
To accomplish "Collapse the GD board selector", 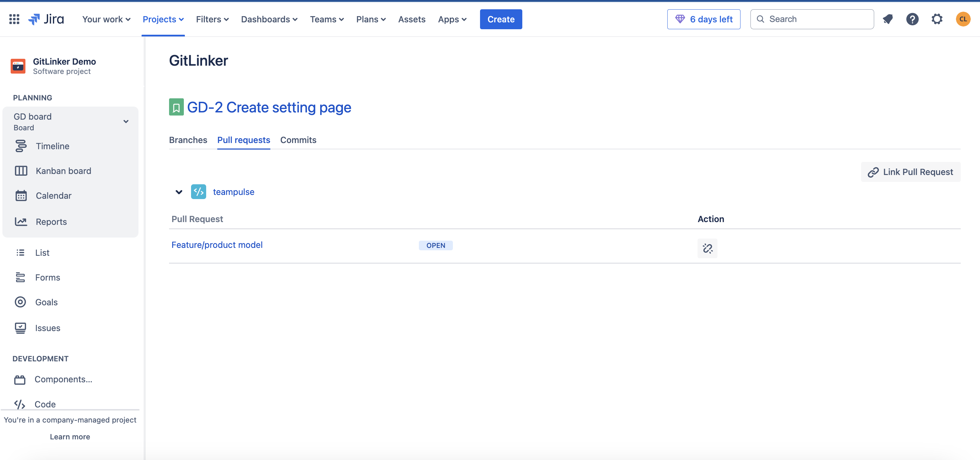I will pos(125,121).
